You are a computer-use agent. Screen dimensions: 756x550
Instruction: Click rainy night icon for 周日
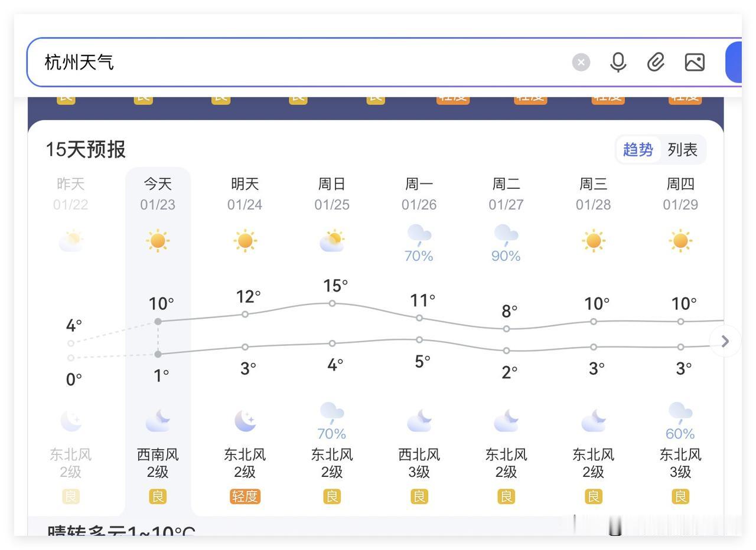pyautogui.click(x=332, y=413)
